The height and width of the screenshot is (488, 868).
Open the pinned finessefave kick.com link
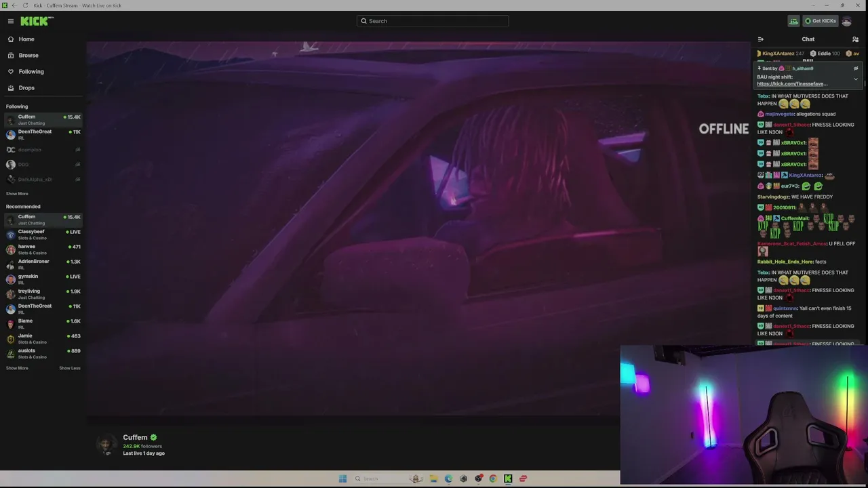(792, 84)
